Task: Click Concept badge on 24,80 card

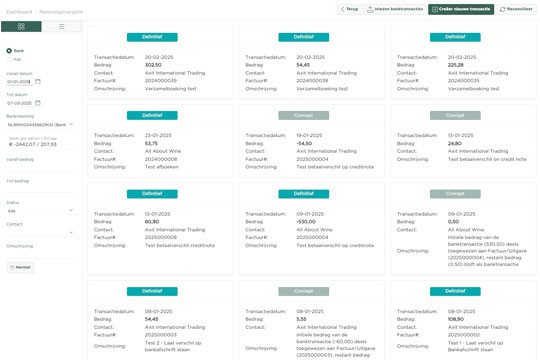Action: click(x=455, y=115)
